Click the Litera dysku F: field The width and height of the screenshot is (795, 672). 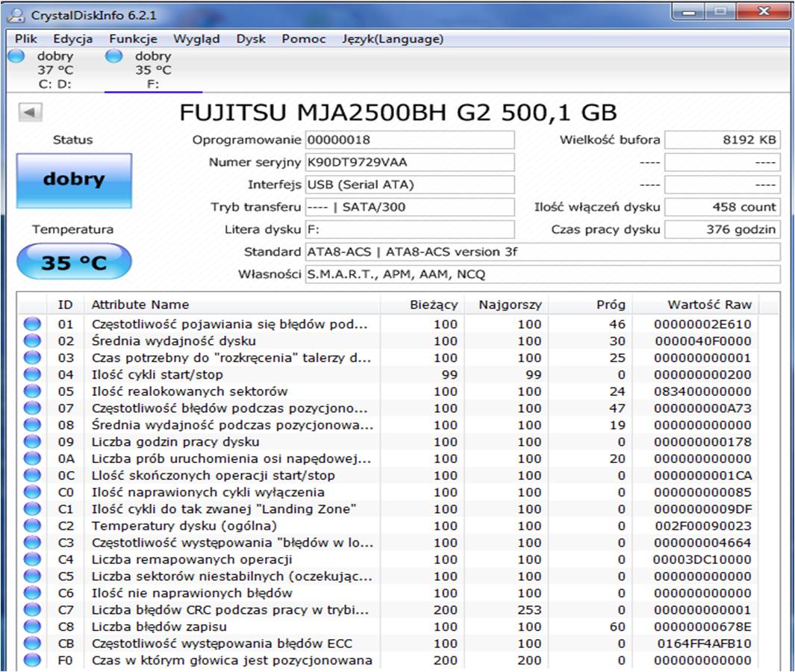click(410, 229)
